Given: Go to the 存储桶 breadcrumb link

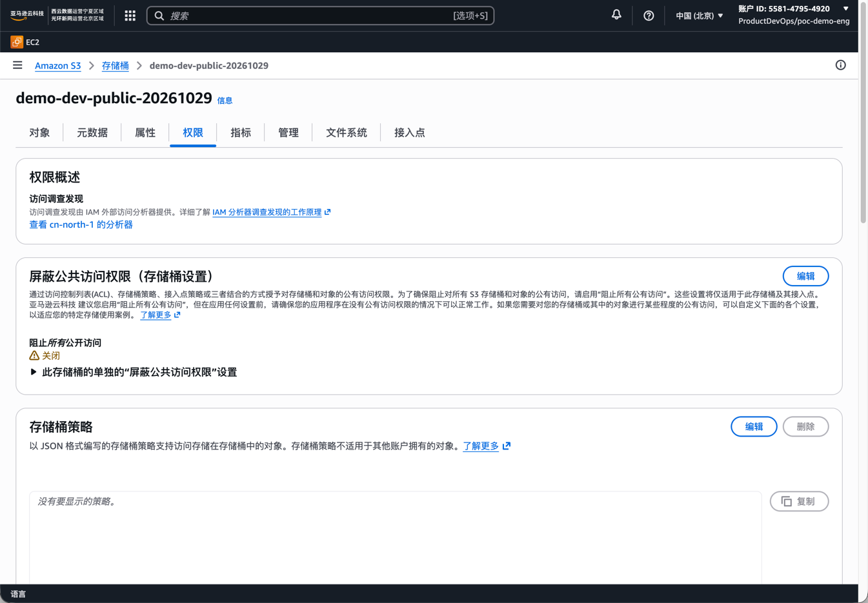Looking at the screenshot, I should [x=116, y=66].
